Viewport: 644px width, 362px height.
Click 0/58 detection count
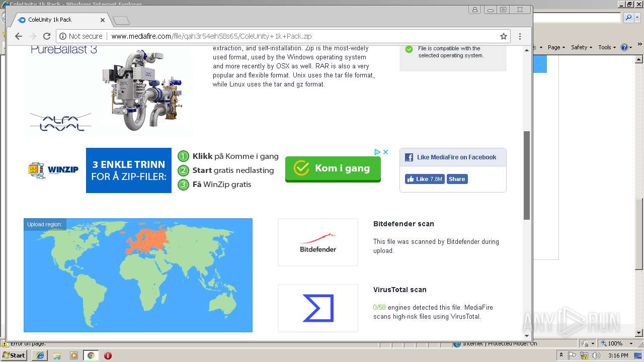coord(379,307)
